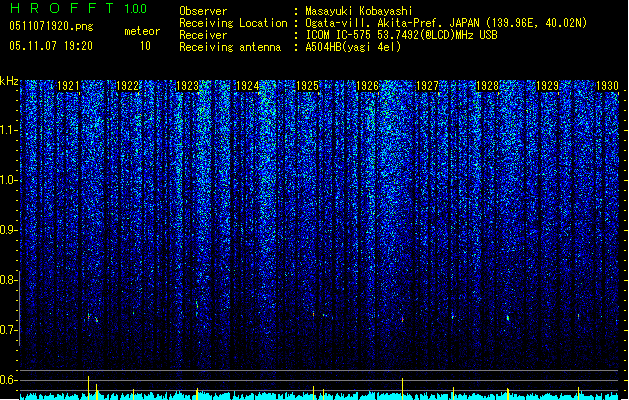The height and width of the screenshot is (400, 629).
Task: Click the 1924 time marker
Action: click(248, 86)
